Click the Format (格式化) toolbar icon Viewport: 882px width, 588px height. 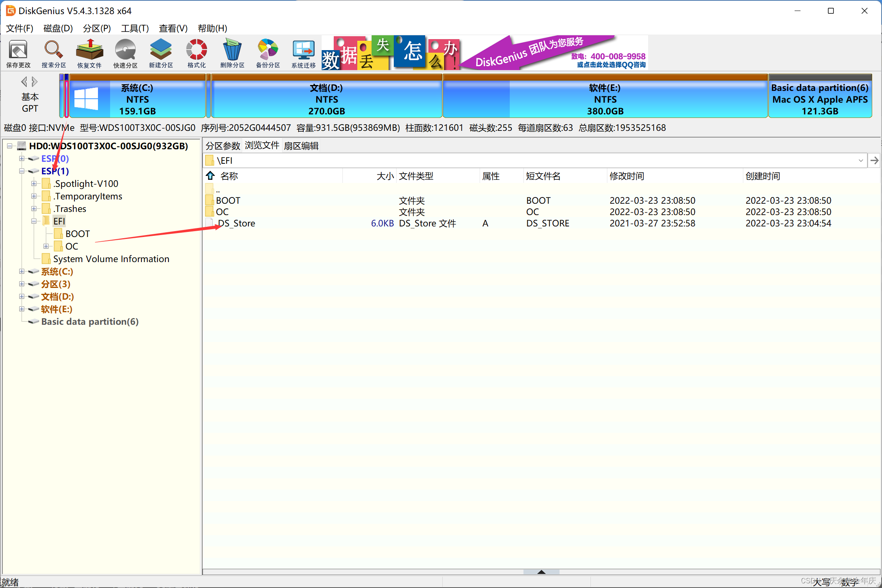coord(196,54)
